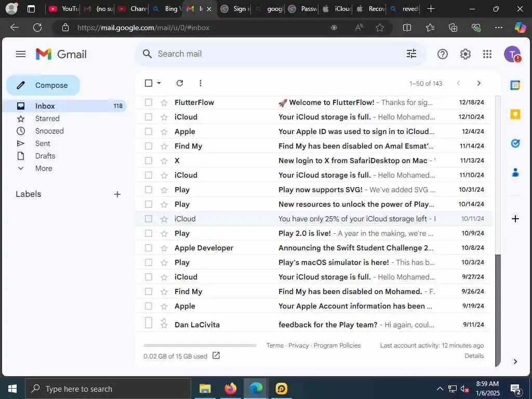Image resolution: width=532 pixels, height=399 pixels.
Task: Open a new browser tab
Action: click(431, 9)
